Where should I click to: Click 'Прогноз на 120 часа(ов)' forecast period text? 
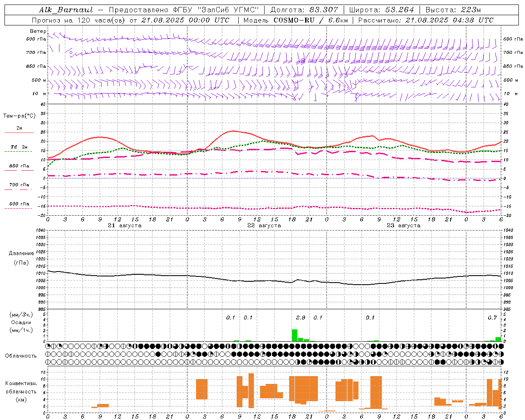tap(79, 20)
